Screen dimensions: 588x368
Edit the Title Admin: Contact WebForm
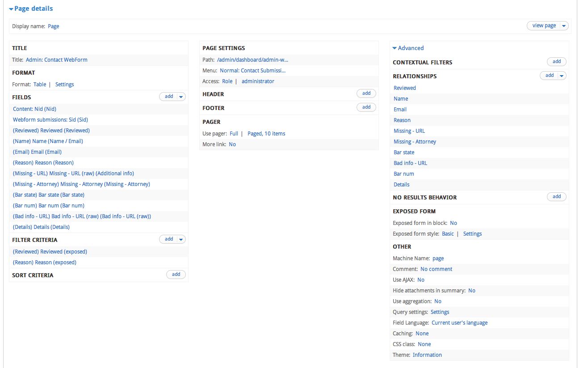click(56, 59)
